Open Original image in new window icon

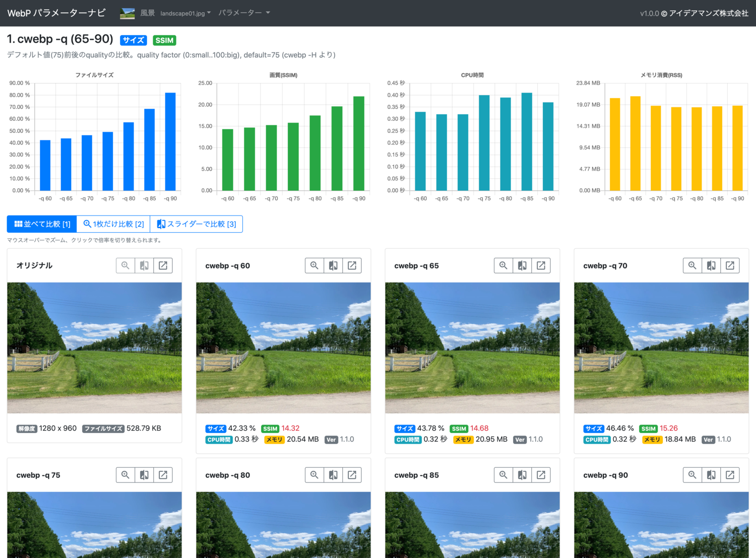click(163, 265)
